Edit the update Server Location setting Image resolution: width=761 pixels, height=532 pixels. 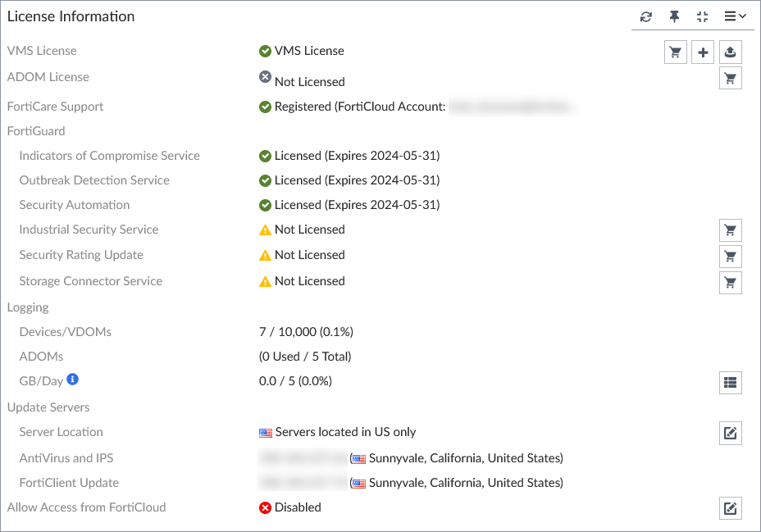point(731,433)
